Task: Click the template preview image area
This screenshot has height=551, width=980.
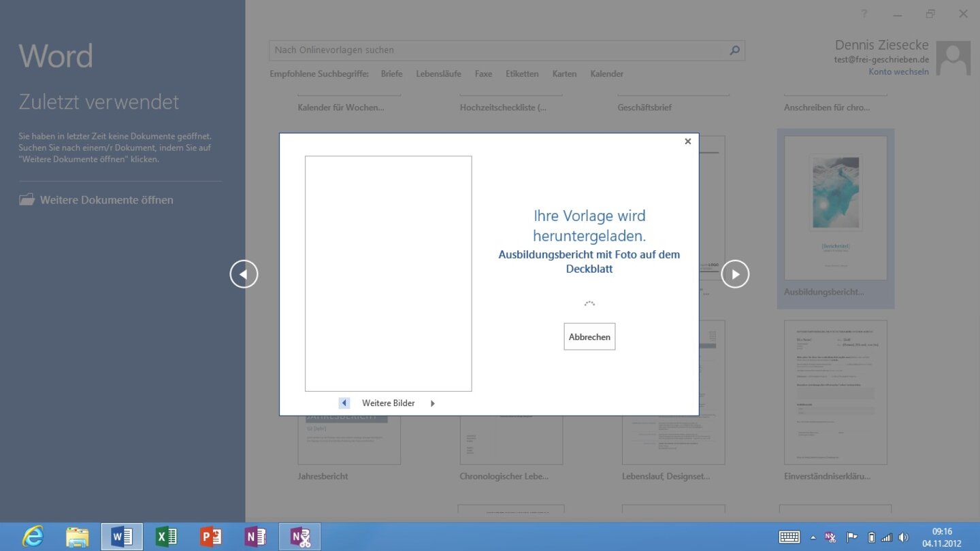Action: [388, 273]
